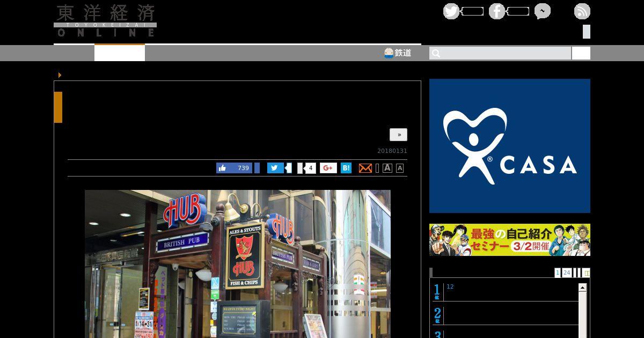
Task: Open the 最強の自己紹介 seminar banner
Action: [x=510, y=240]
